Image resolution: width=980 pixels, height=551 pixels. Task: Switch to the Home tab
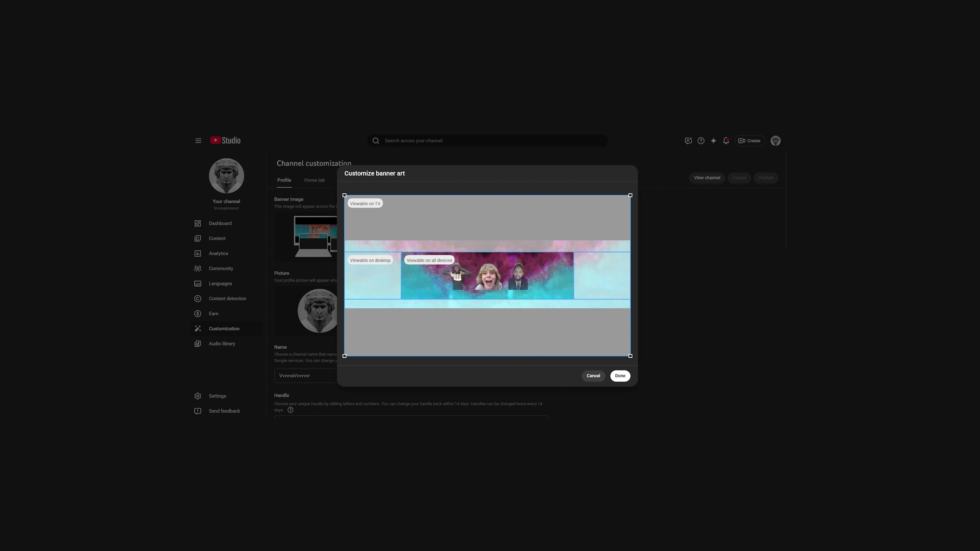click(x=314, y=180)
